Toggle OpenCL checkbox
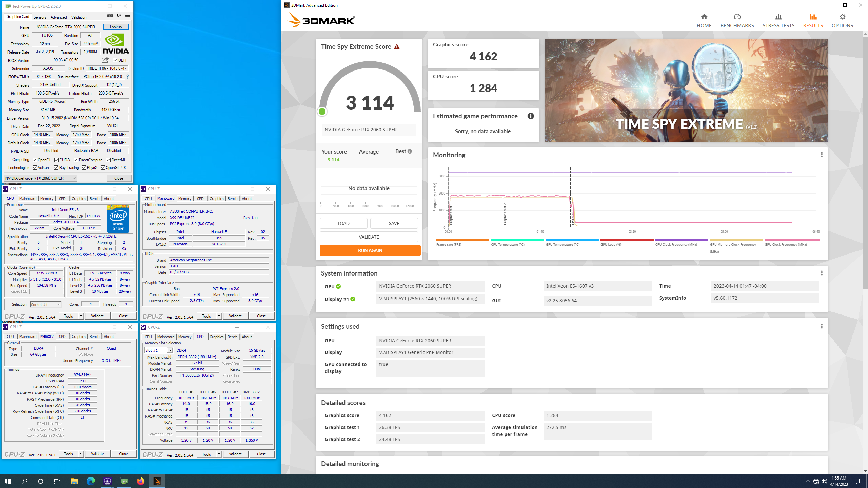This screenshot has width=868, height=488. click(35, 160)
